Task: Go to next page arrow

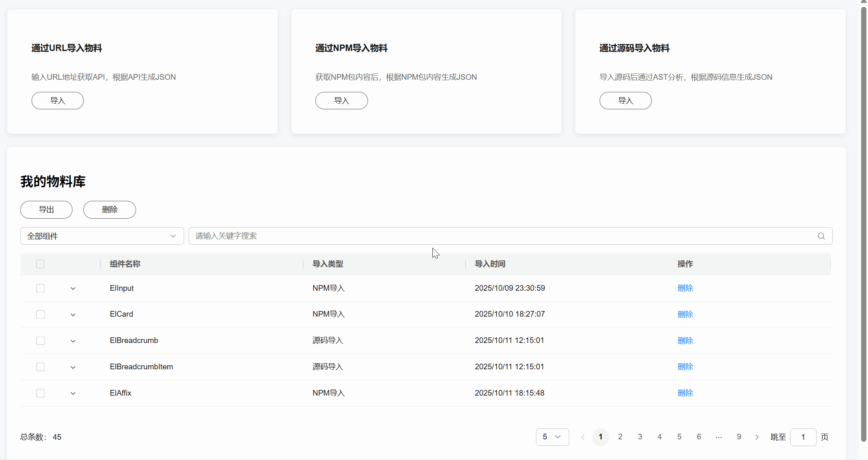Action: coord(757,437)
